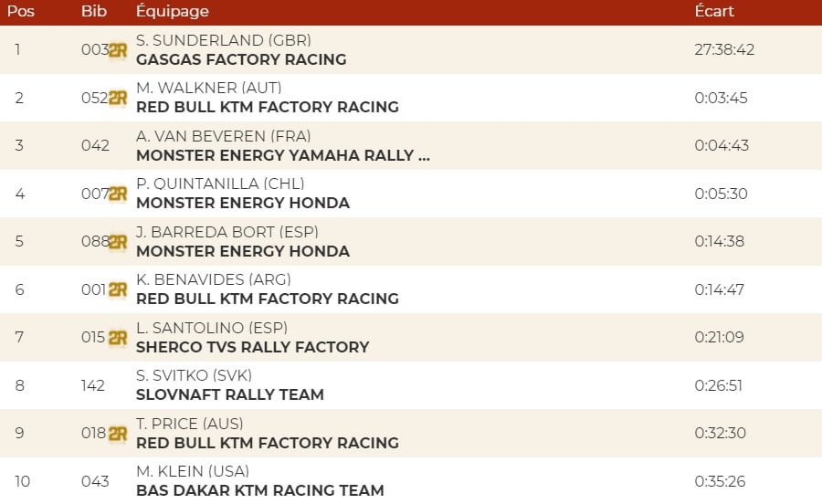Click the Bib column header
The height and width of the screenshot is (504, 822).
93,12
